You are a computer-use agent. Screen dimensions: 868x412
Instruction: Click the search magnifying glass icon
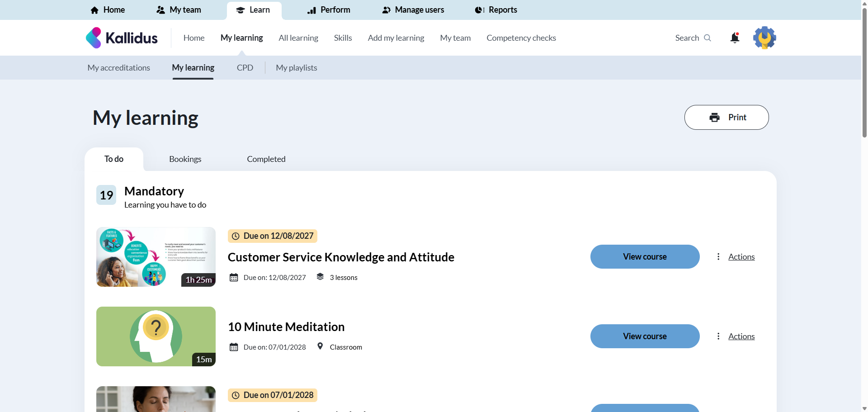tap(708, 38)
